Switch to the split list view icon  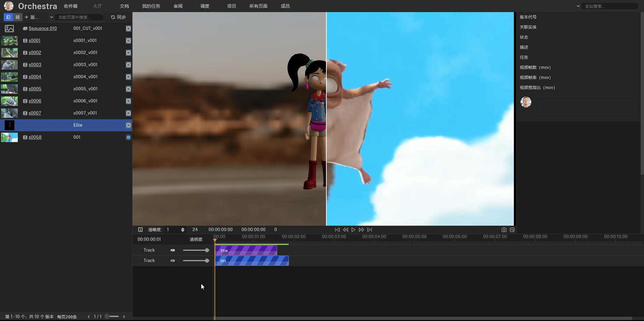[8, 17]
